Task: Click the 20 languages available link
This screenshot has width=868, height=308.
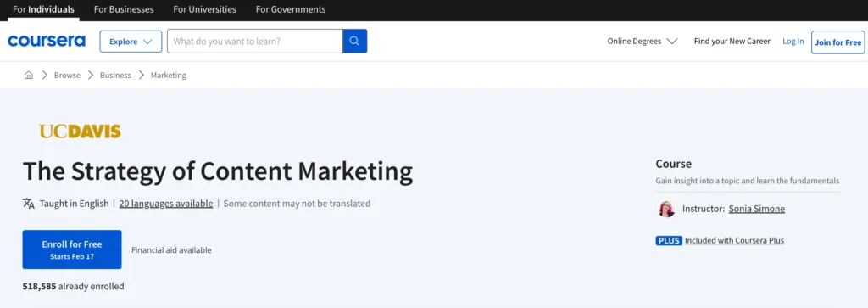Action: click(166, 204)
